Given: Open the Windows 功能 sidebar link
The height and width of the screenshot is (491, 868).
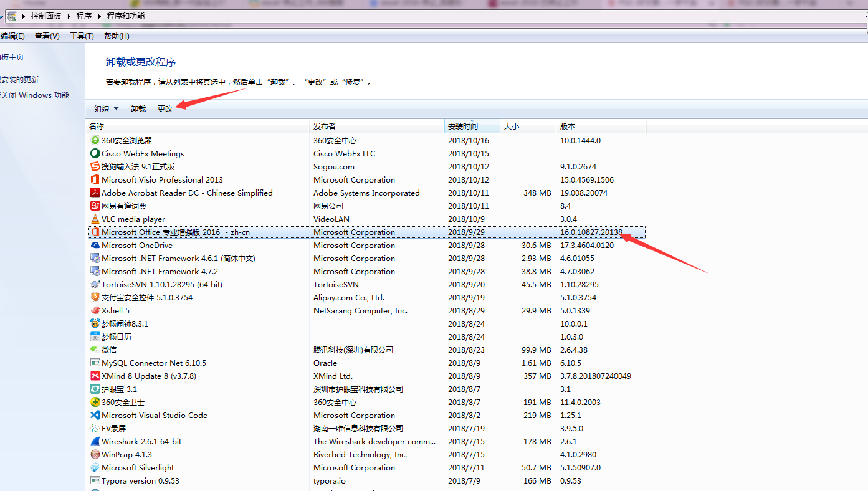Looking at the screenshot, I should 34,95.
